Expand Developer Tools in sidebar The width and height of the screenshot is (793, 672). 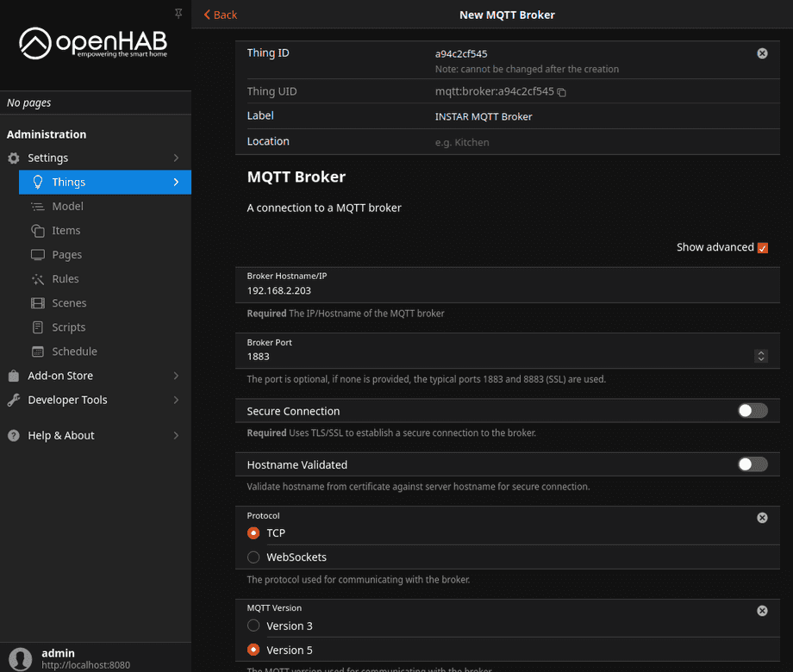pyautogui.click(x=66, y=400)
